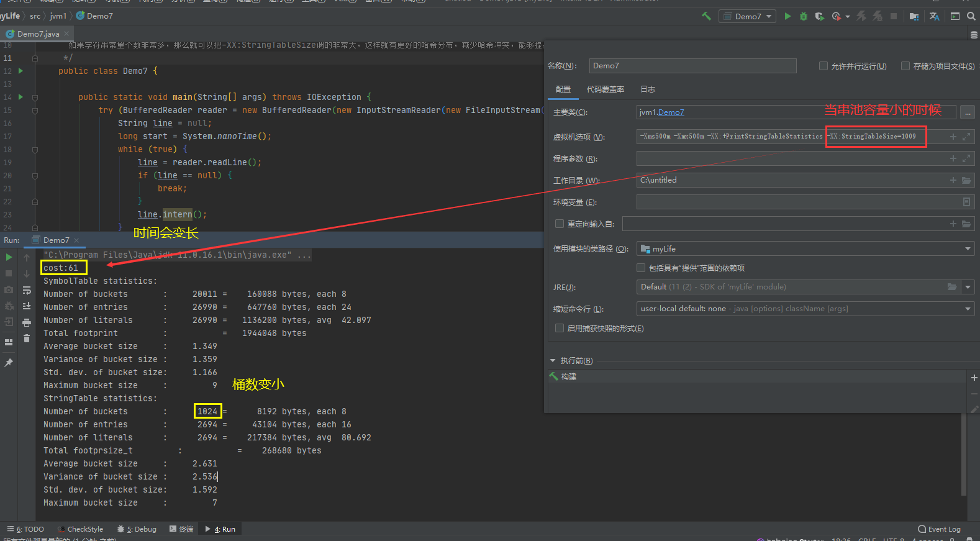Enable the 允许并行运行 checkbox
980x541 pixels.
pos(823,66)
